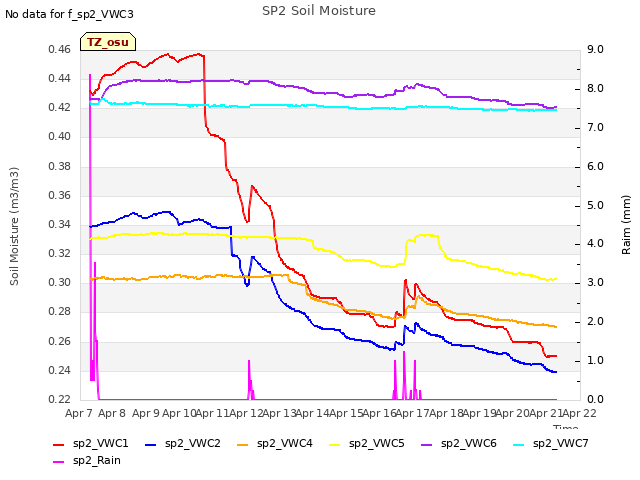Select the yellow sp2_VWC5 legend swatch

(335, 444)
